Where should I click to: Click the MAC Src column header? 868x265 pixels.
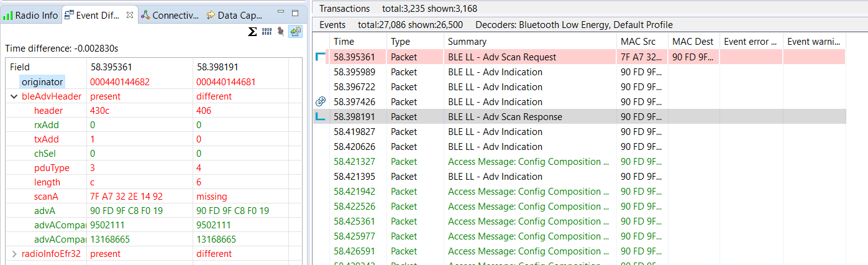[638, 41]
